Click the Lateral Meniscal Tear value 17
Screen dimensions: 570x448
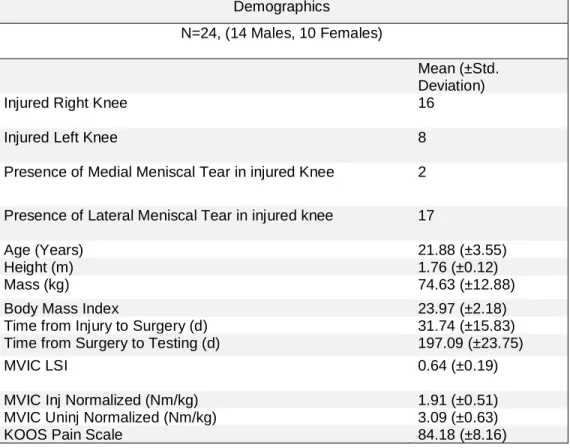[426, 215]
